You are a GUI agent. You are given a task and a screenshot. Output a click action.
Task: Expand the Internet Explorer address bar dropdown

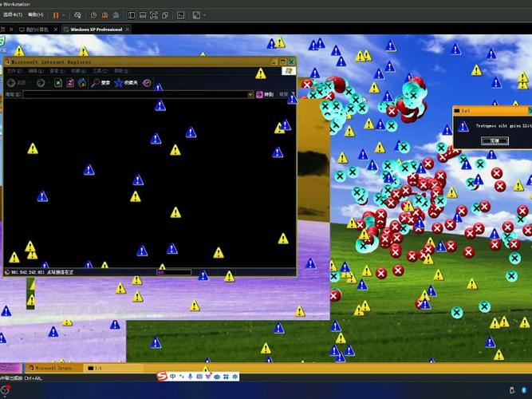coord(250,94)
